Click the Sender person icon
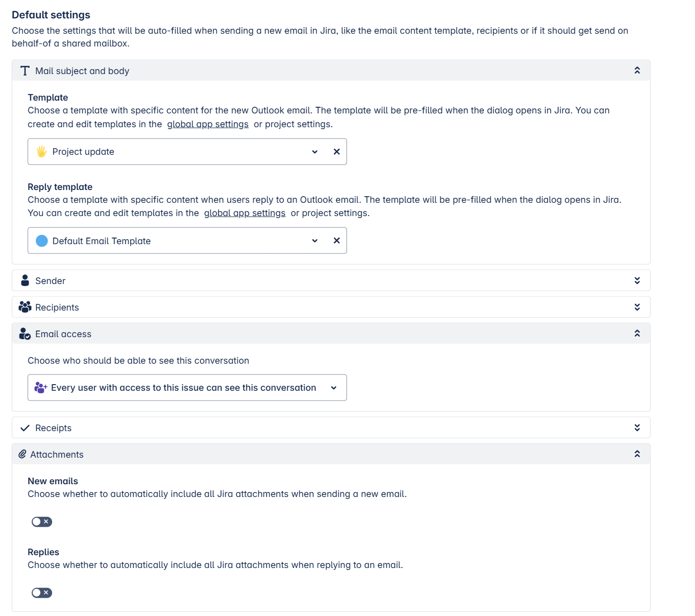Image resolution: width=695 pixels, height=616 pixels. tap(25, 280)
